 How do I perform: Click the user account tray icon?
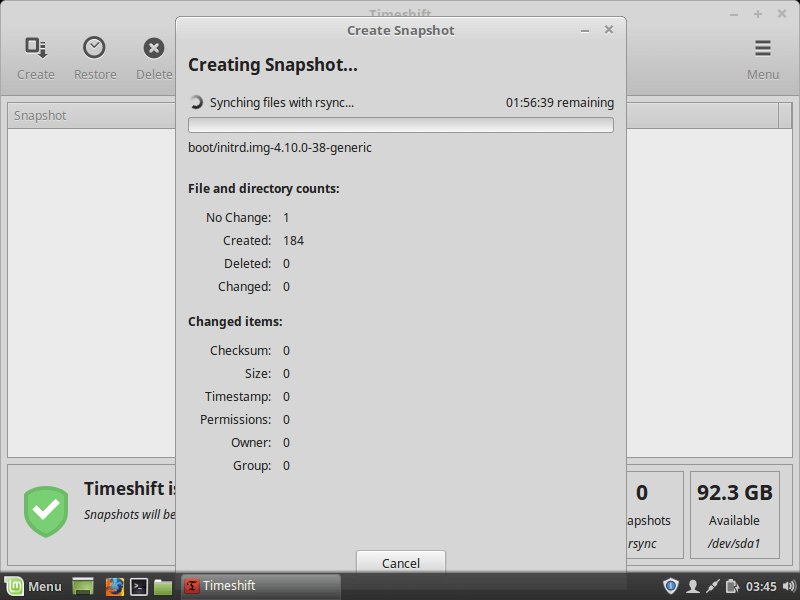point(692,586)
